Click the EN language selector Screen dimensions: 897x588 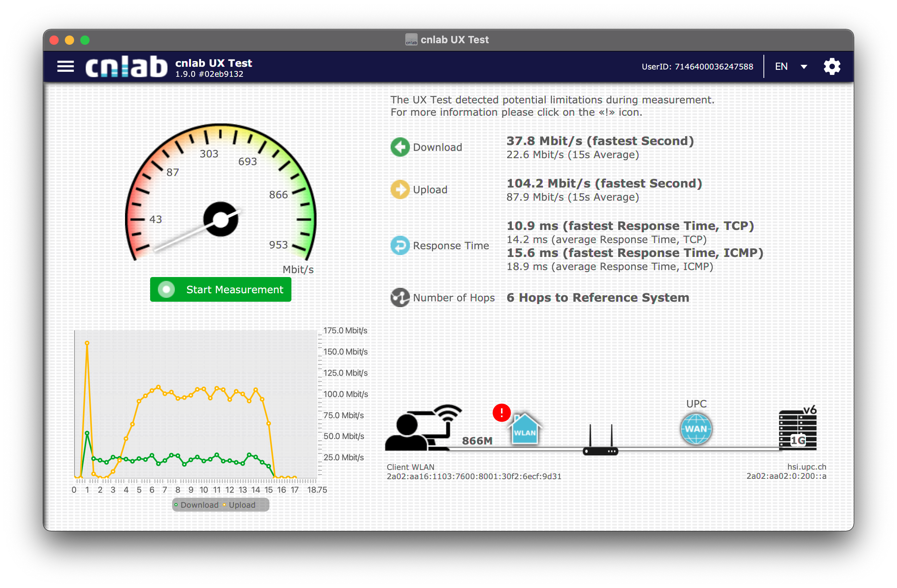coord(781,67)
